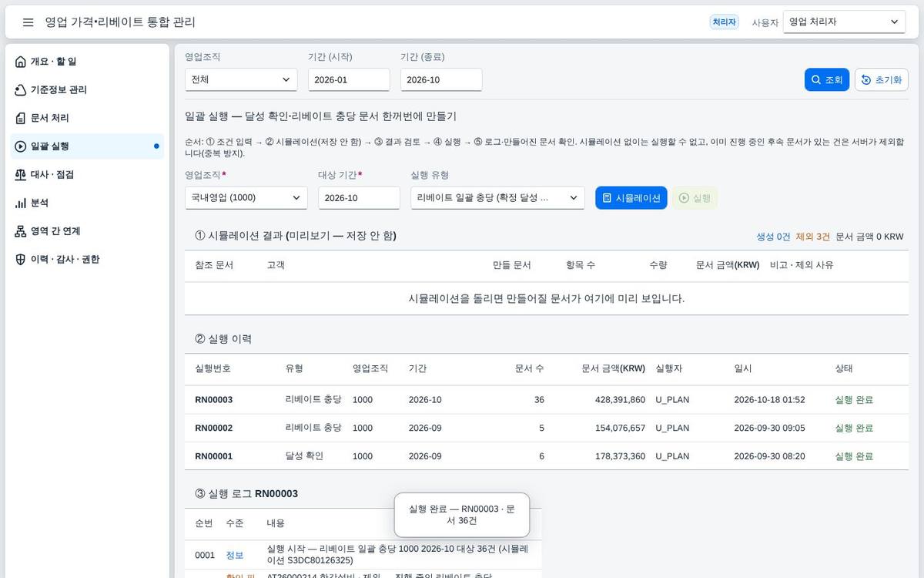
Task: Click 실행 완료 status of RN00003
Action: tap(854, 400)
